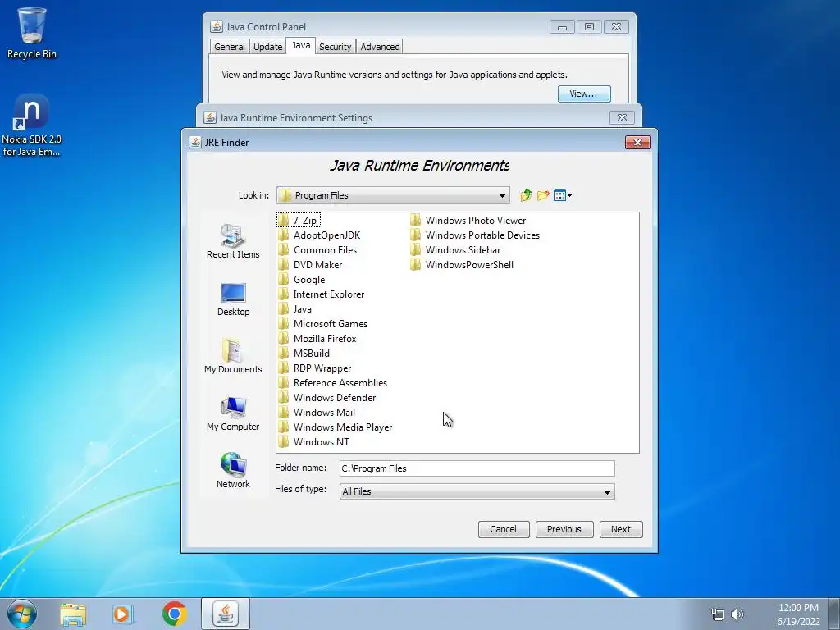Select the Windows Sidebar folder
This screenshot has height=630, width=840.
pyautogui.click(x=455, y=249)
